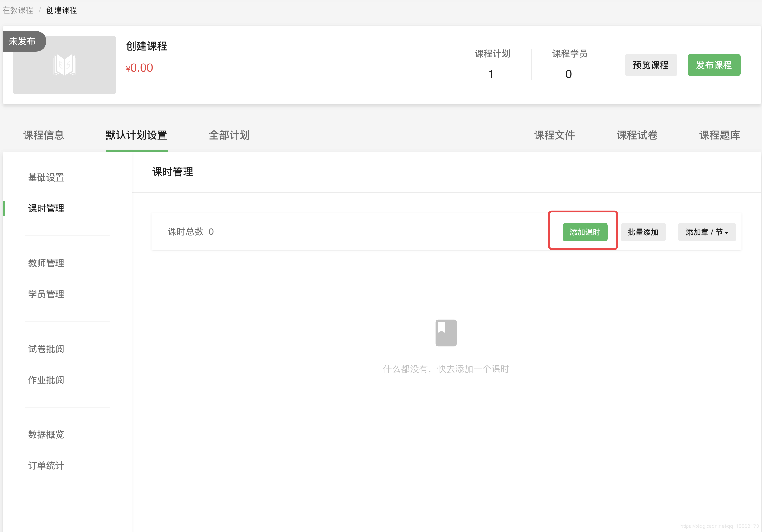The width and height of the screenshot is (762, 532).
Task: Expand the 添加章 / 节 dropdown
Action: [x=707, y=232]
